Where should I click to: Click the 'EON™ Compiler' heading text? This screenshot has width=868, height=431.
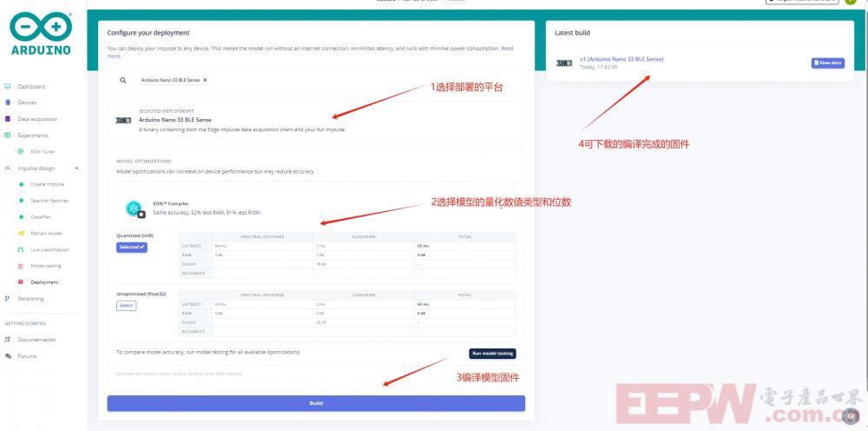[x=170, y=204]
